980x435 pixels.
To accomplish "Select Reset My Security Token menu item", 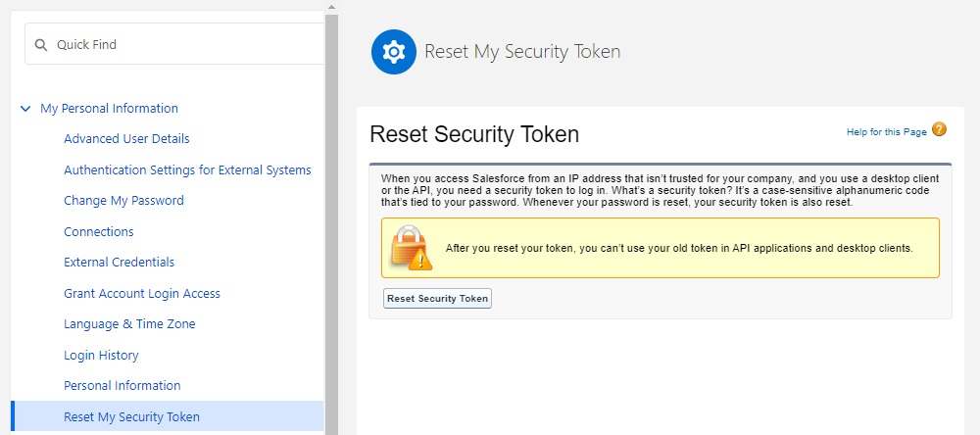I will point(131,417).
